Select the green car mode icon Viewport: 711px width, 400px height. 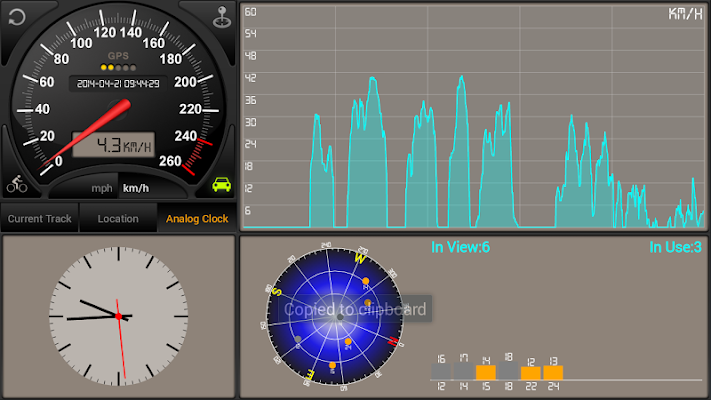point(222,184)
